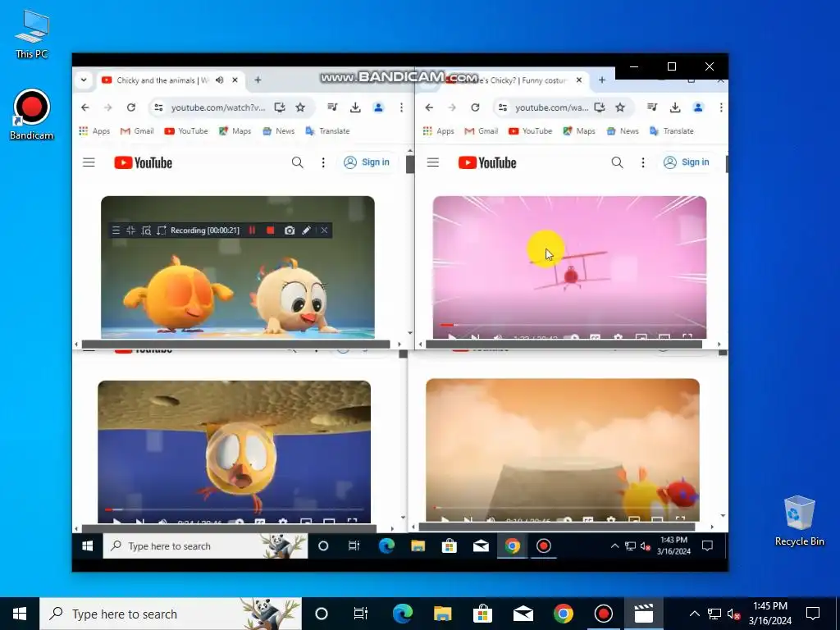Reload the page in top-right Chrome window

(x=475, y=107)
